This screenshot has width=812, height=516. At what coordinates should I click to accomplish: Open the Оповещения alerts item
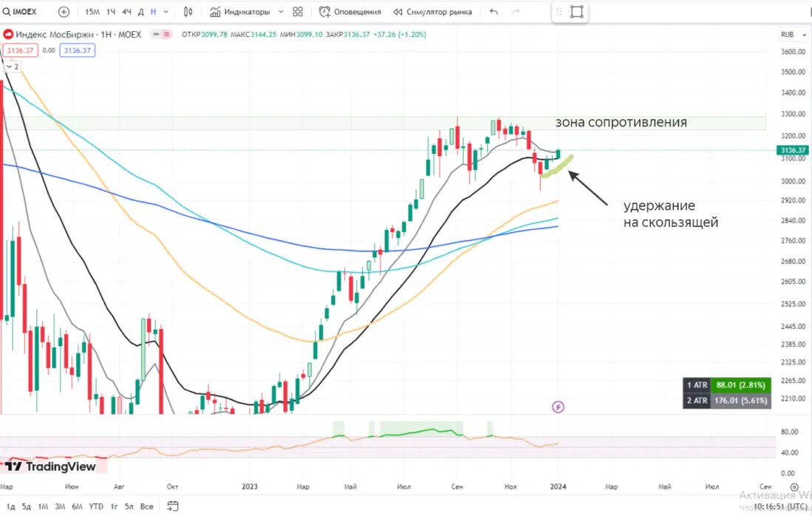coord(350,11)
